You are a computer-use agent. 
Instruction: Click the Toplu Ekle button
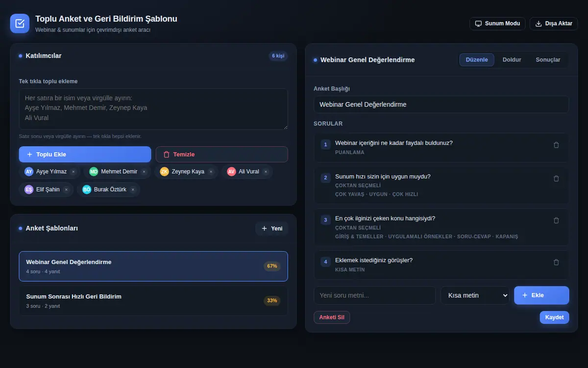[x=85, y=155]
